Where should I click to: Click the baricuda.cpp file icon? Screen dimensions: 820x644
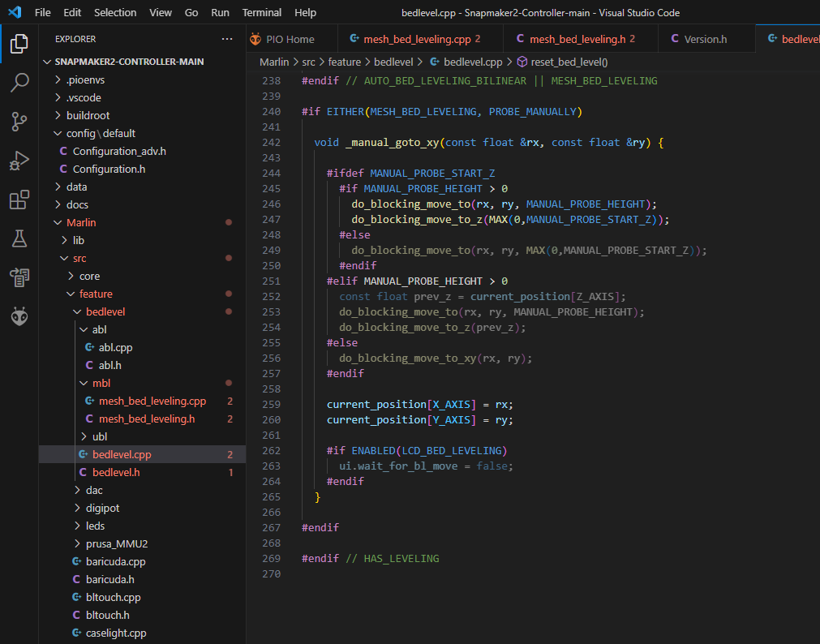(x=76, y=561)
